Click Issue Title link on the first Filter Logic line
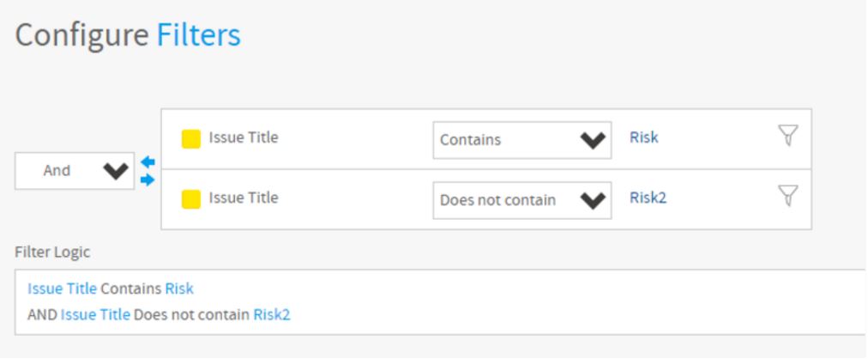The image size is (868, 359). pyautogui.click(x=62, y=289)
